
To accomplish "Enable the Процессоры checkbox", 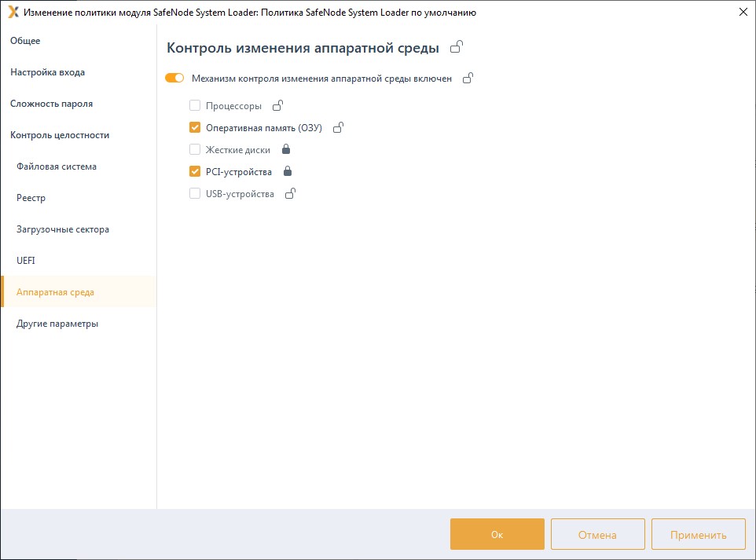I will click(x=195, y=105).
